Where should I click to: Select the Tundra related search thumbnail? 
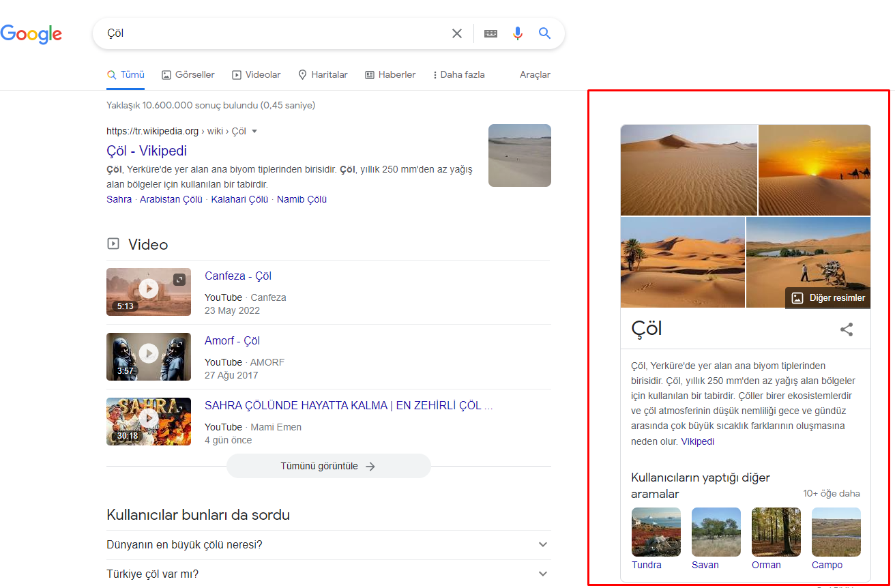(x=656, y=532)
